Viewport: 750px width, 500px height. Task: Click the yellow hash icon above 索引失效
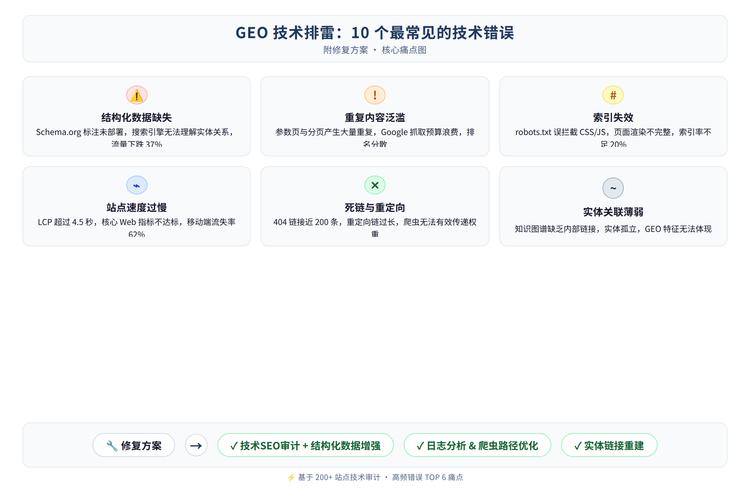[x=613, y=95]
